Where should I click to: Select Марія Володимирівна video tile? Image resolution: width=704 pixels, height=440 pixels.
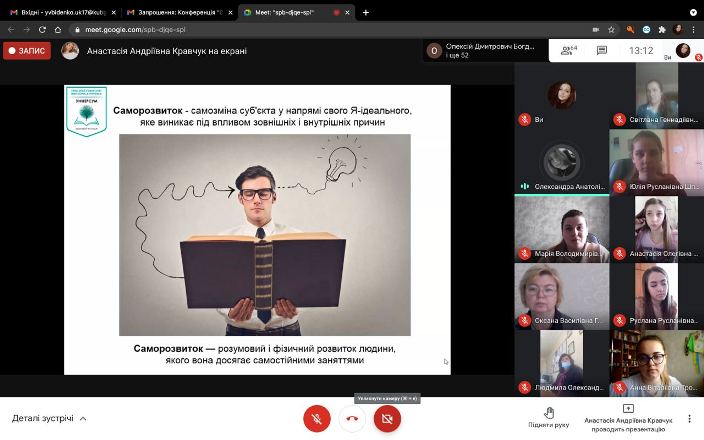(x=560, y=226)
